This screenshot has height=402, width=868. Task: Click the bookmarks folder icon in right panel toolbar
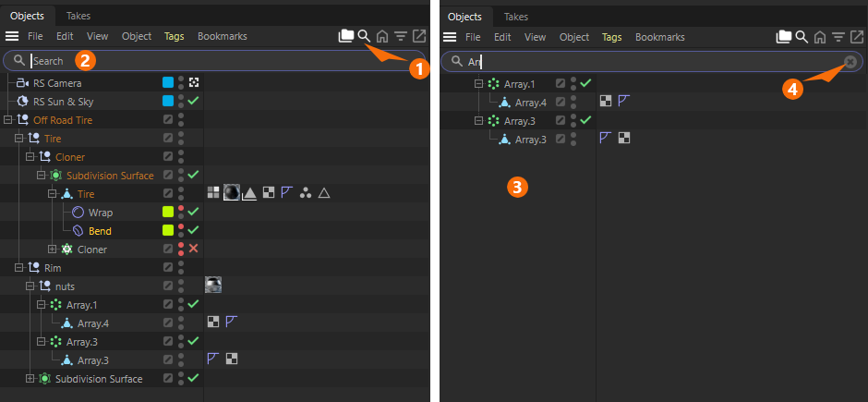(784, 37)
